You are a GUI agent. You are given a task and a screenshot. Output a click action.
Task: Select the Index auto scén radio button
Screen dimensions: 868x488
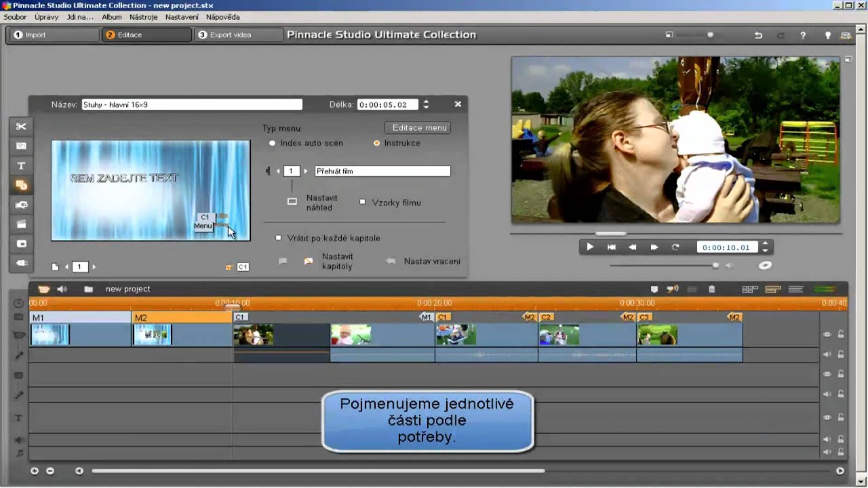pyautogui.click(x=273, y=143)
